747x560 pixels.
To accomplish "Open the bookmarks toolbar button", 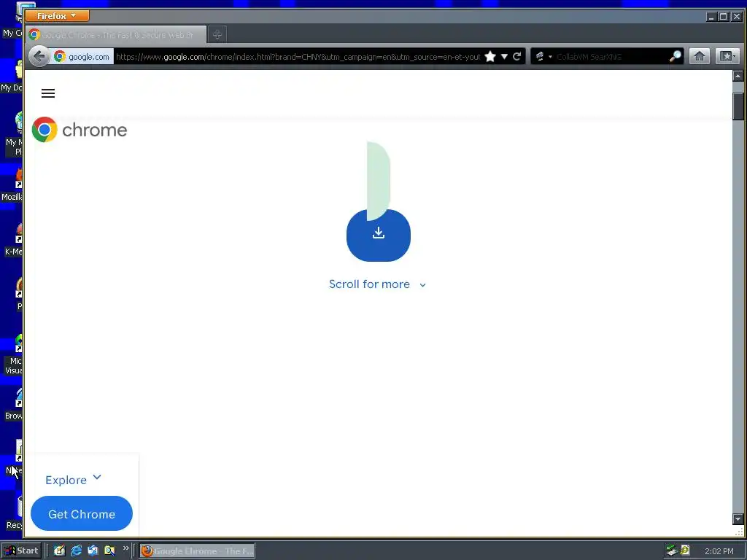I will (727, 57).
